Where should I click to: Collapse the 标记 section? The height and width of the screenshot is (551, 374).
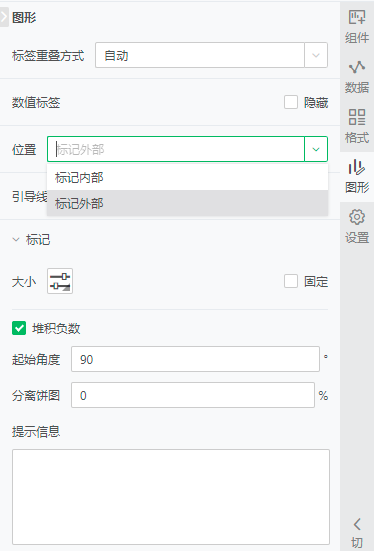click(16, 240)
